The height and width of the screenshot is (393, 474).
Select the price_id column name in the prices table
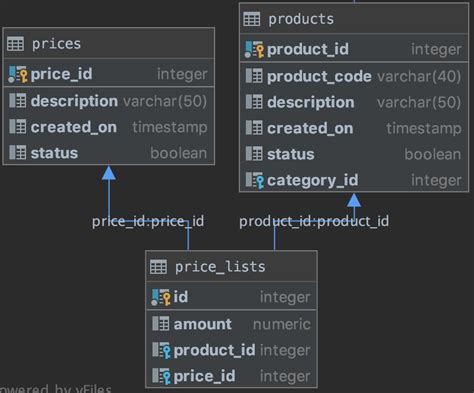pyautogui.click(x=62, y=74)
